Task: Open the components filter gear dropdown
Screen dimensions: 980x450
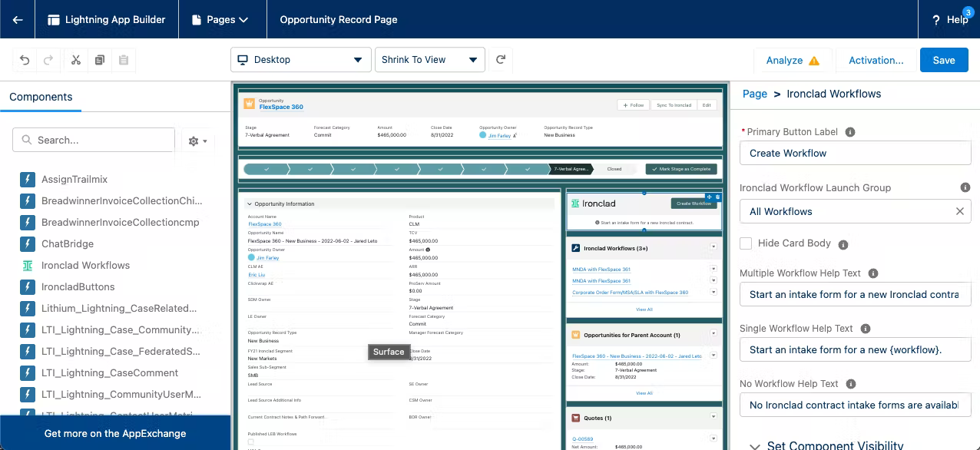Action: pyautogui.click(x=198, y=141)
